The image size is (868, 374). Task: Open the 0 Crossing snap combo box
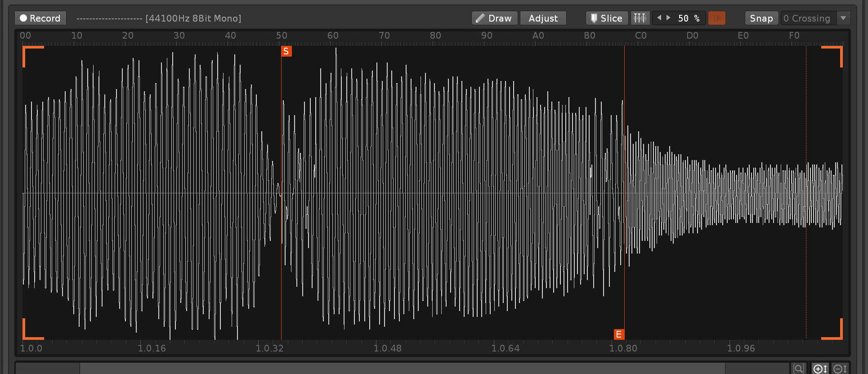(x=808, y=18)
